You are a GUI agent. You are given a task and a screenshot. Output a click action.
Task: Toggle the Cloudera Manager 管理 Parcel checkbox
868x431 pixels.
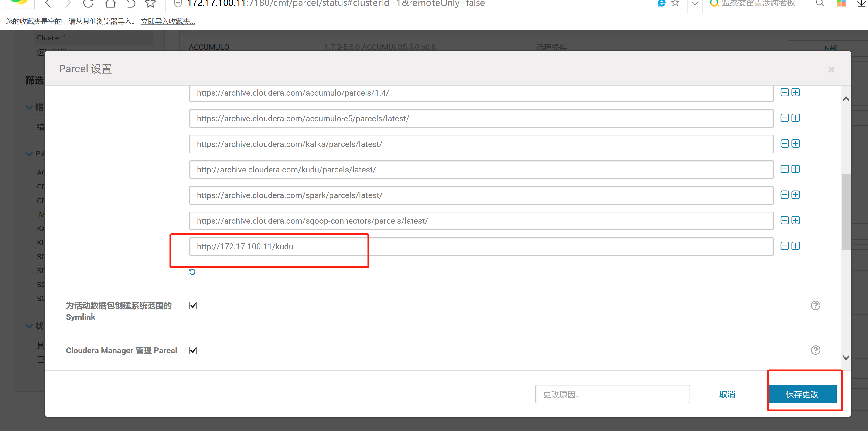click(x=193, y=350)
